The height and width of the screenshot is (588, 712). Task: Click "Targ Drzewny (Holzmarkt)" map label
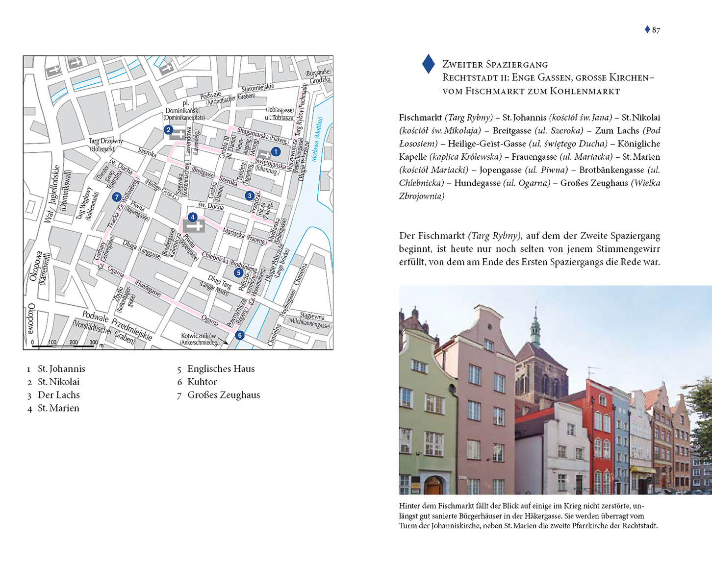click(106, 145)
